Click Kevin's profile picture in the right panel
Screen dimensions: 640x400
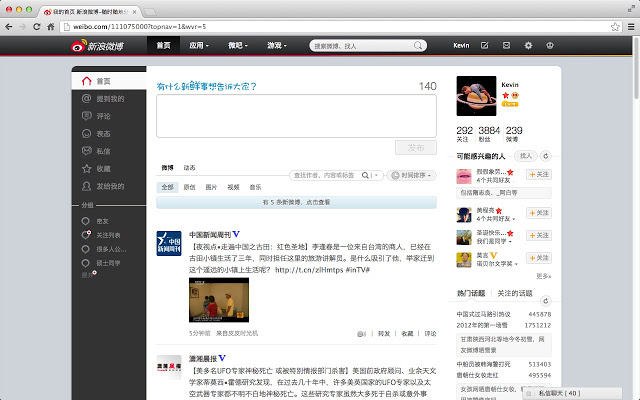pyautogui.click(x=476, y=96)
